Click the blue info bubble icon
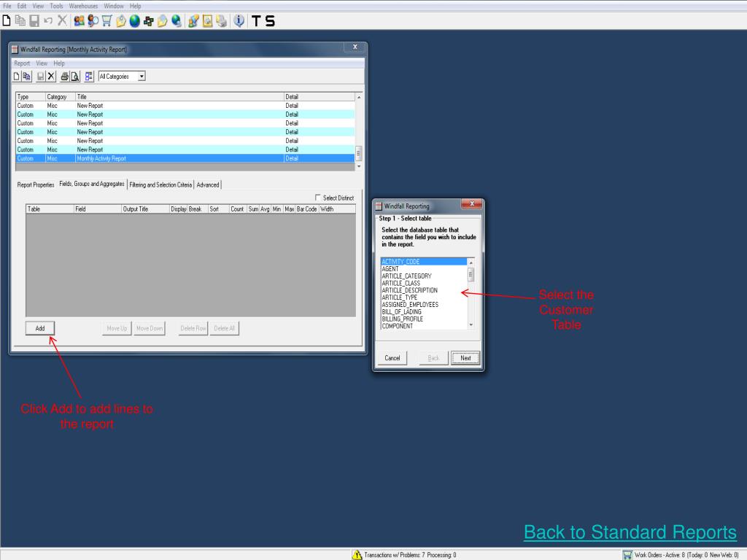This screenshot has height=560, width=747. click(x=239, y=20)
